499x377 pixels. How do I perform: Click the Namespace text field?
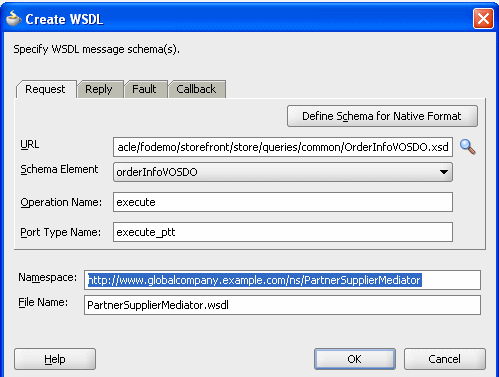point(282,280)
